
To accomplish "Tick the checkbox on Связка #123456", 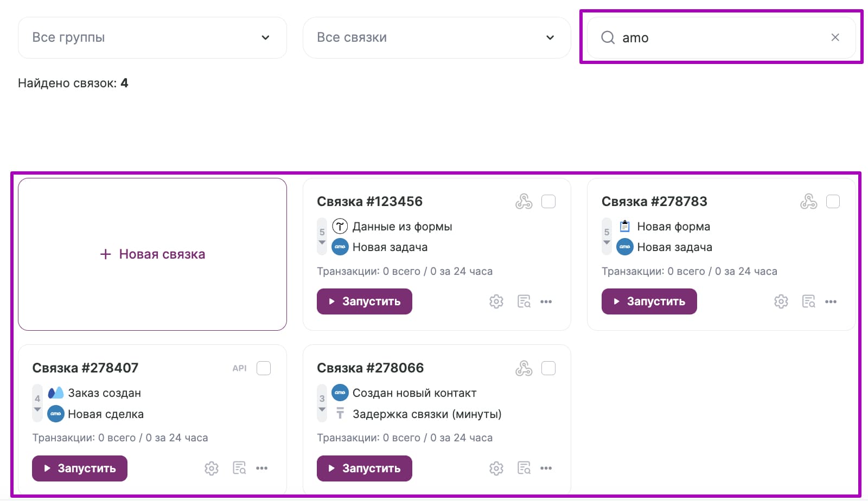I will click(548, 202).
